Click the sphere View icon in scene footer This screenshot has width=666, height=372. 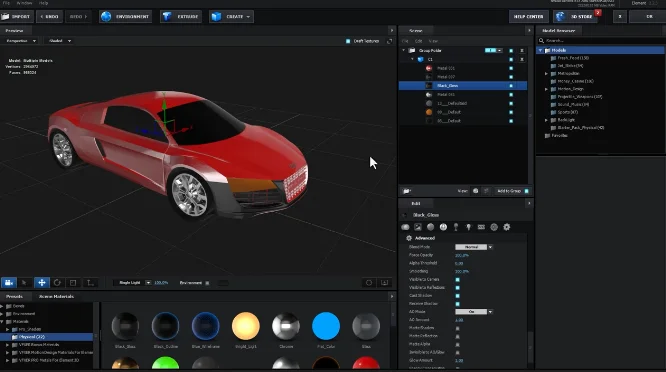(475, 191)
